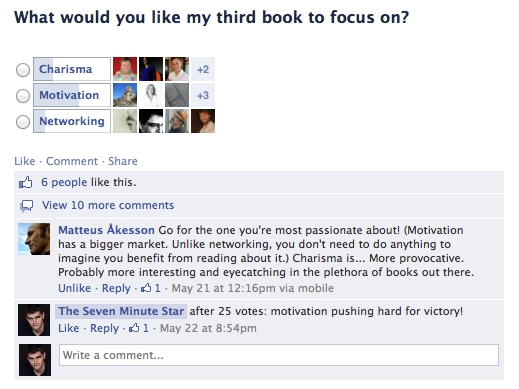
Task: Click the thumbs-up icon beside 6 people
Action: click(26, 182)
